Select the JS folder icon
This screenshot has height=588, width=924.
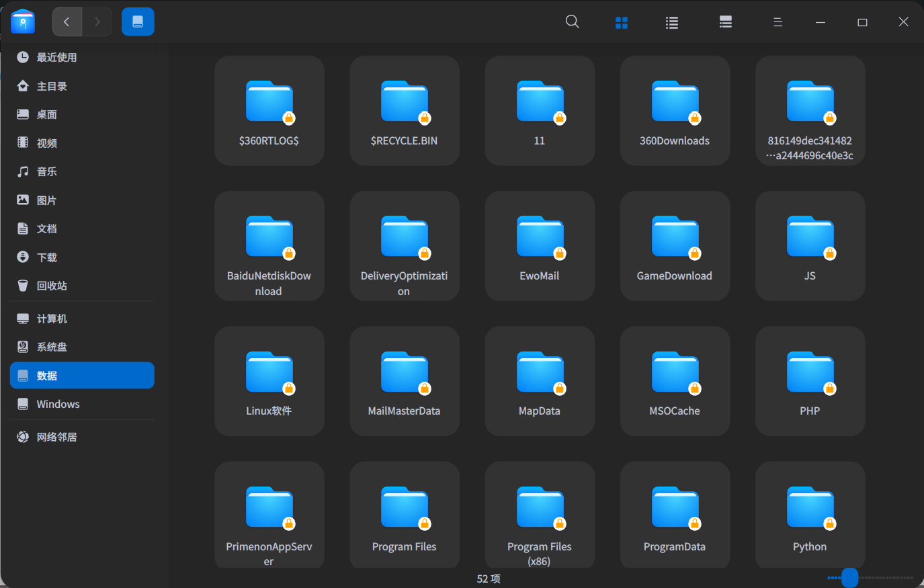(x=810, y=237)
